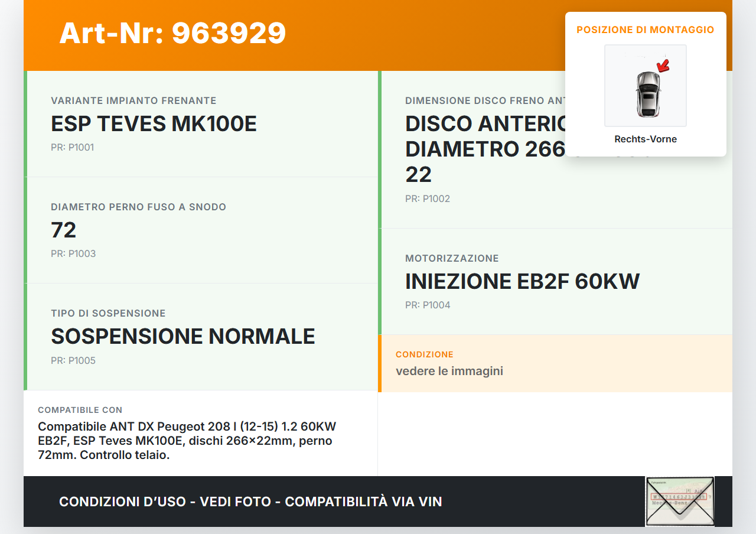Click the PR: P1001 code label
Image resolution: width=756 pixels, height=534 pixels.
(x=72, y=147)
